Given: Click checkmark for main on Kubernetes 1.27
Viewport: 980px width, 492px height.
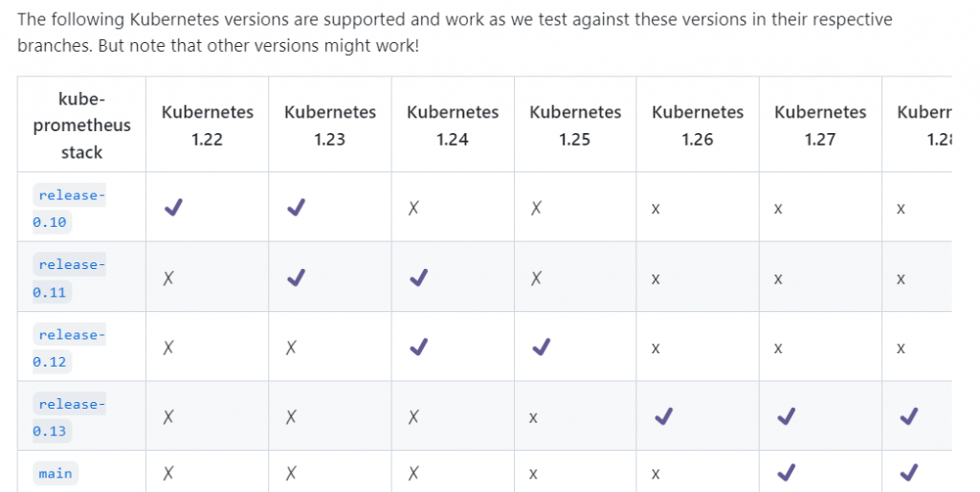Looking at the screenshot, I should point(786,472).
